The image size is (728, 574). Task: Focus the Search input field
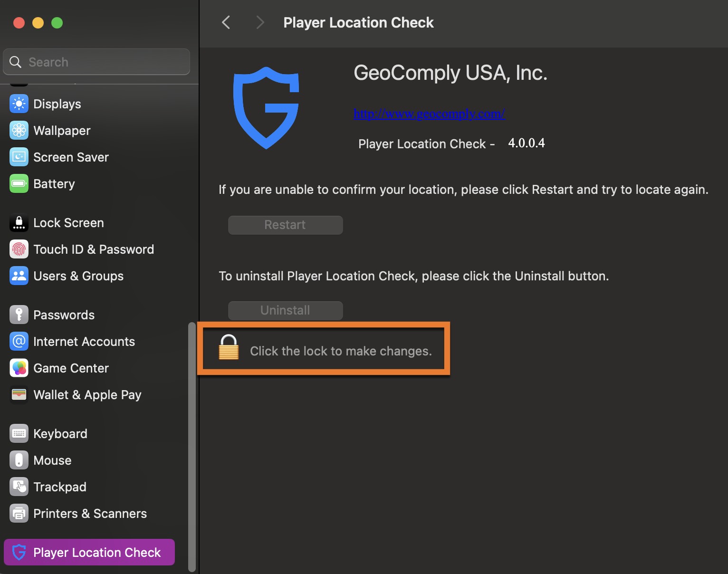pos(96,62)
